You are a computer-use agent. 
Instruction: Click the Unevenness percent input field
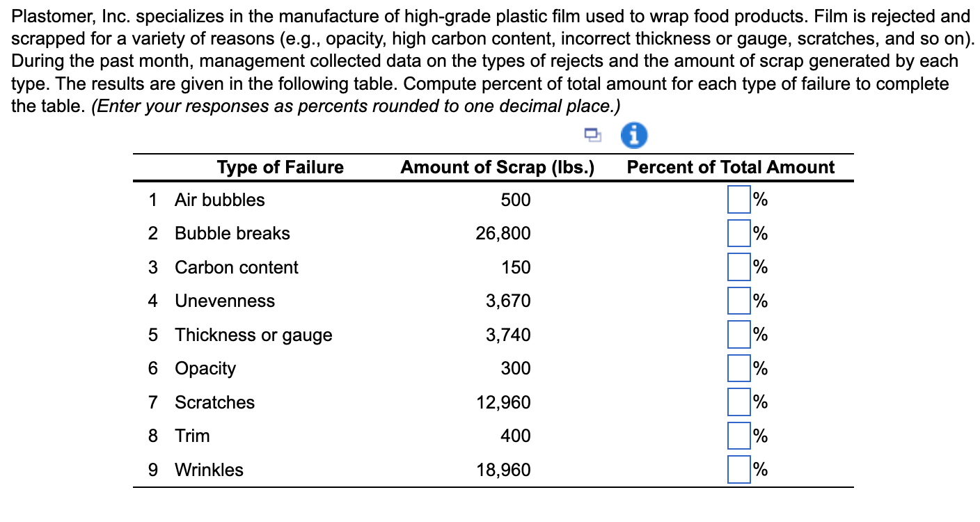click(x=738, y=301)
